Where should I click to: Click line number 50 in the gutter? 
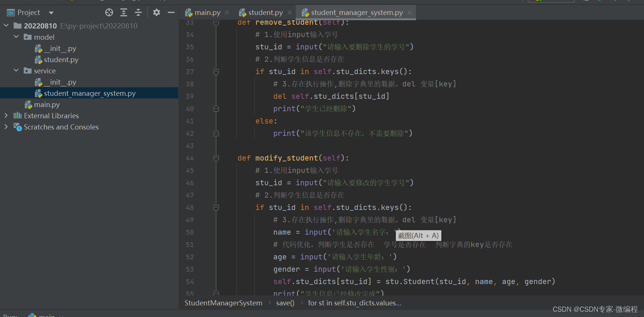click(x=190, y=232)
